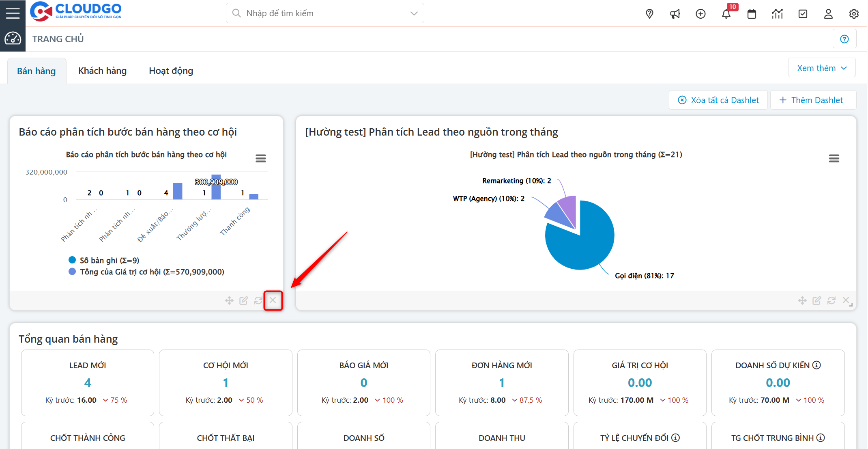
Task: Open the bar chart context menu
Action: point(261,158)
